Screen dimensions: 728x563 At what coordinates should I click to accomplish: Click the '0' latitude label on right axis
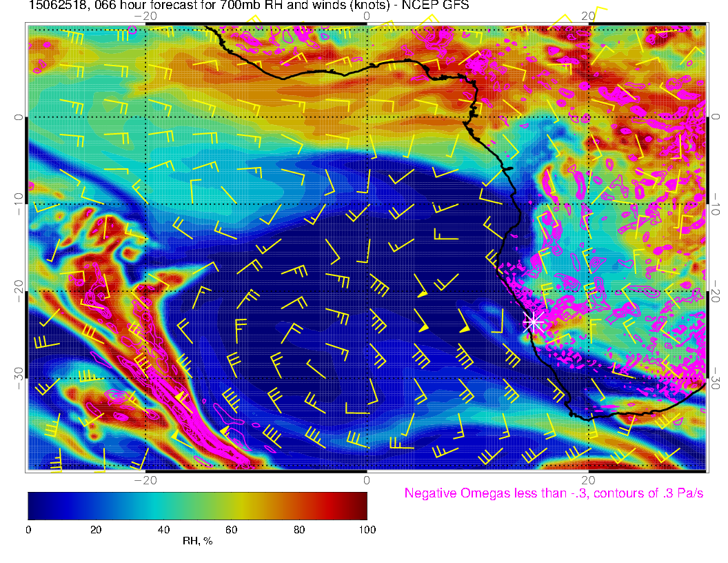(716, 117)
